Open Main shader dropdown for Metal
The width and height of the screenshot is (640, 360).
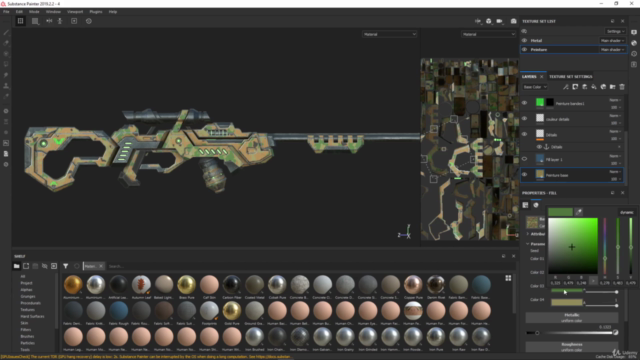point(613,40)
